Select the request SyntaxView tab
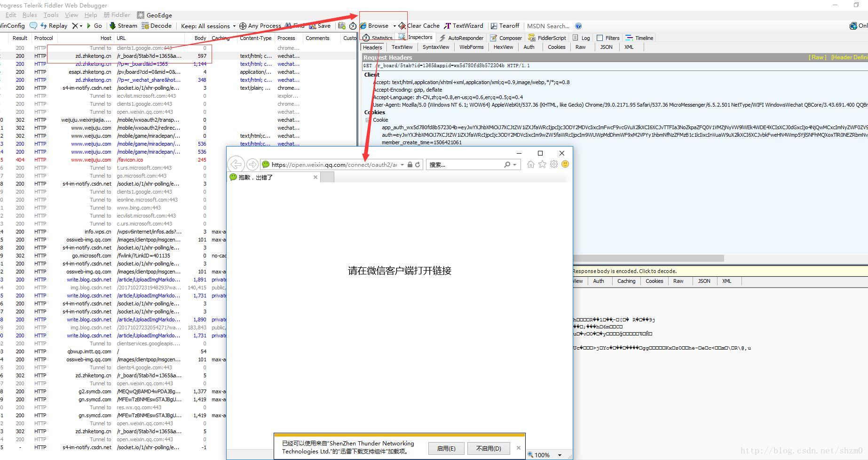868x460 pixels. 436,47
